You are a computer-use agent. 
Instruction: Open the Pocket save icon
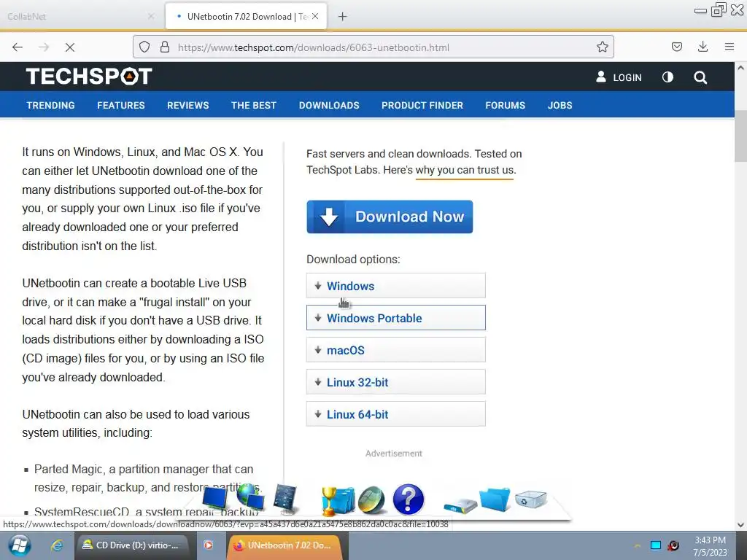(676, 47)
